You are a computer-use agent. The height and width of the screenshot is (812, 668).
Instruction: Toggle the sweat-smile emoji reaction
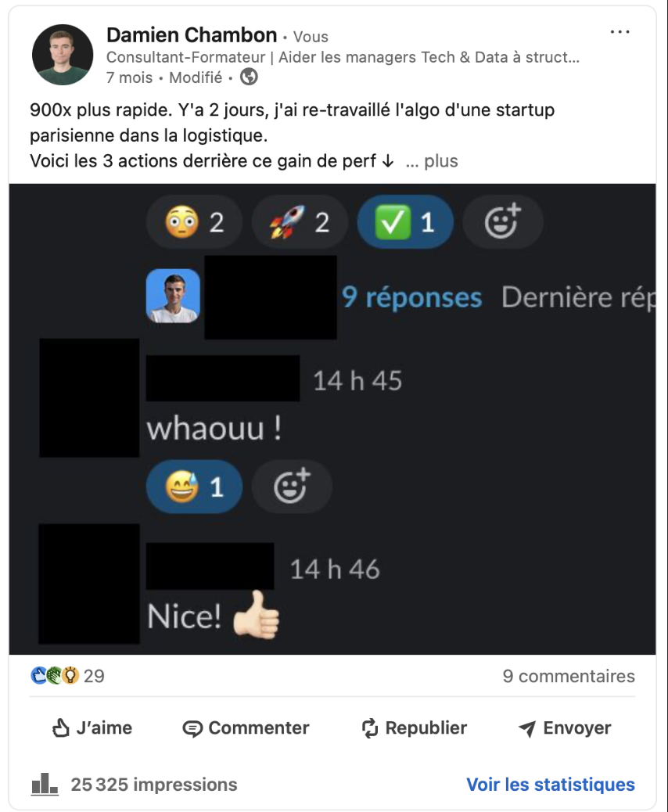click(194, 487)
